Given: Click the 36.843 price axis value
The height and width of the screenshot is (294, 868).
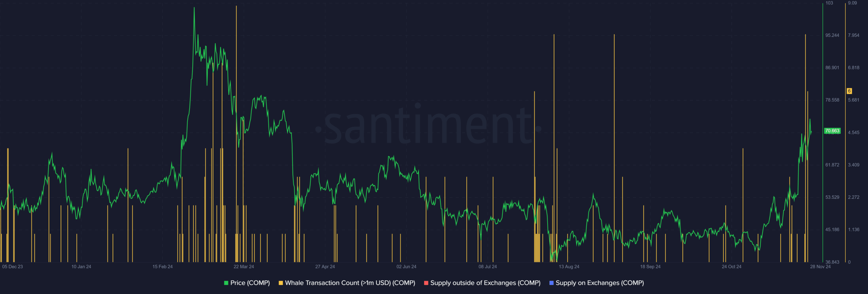Looking at the screenshot, I should pyautogui.click(x=832, y=262).
